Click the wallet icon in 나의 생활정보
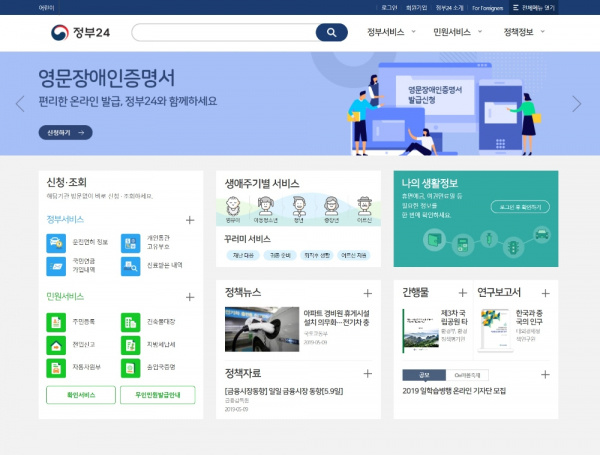The image size is (600, 455). tap(434, 240)
